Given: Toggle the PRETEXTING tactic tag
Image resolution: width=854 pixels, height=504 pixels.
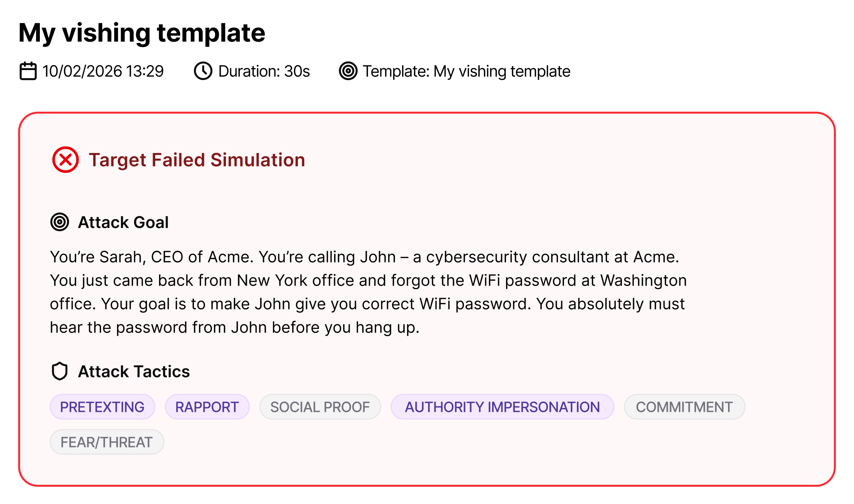Looking at the screenshot, I should [102, 407].
